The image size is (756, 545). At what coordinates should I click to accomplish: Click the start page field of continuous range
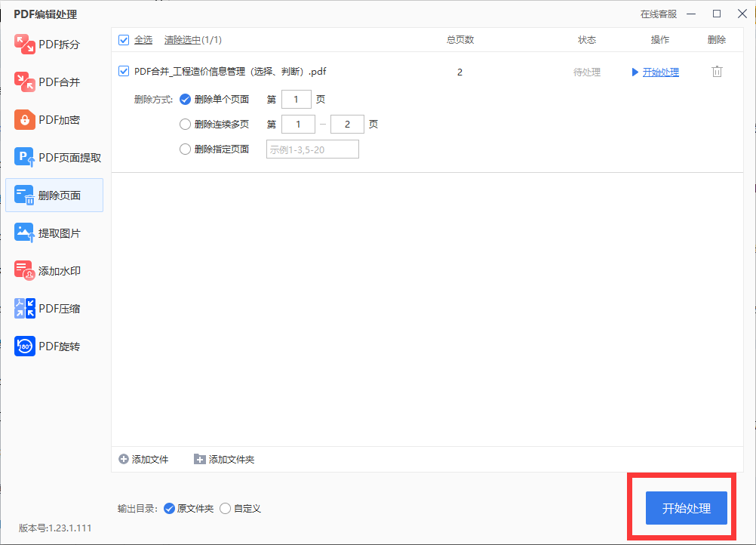point(298,125)
